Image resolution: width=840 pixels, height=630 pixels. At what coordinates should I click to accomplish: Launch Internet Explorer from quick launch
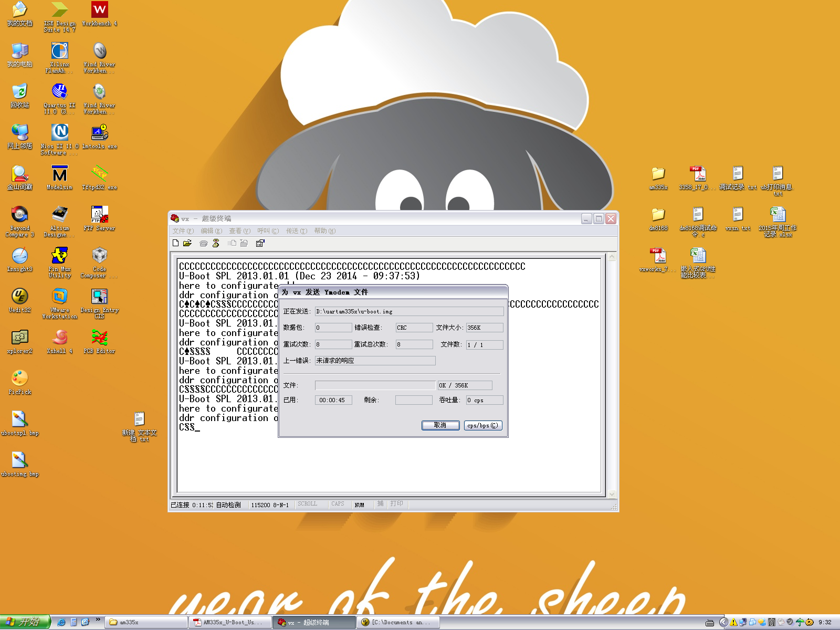point(61,622)
